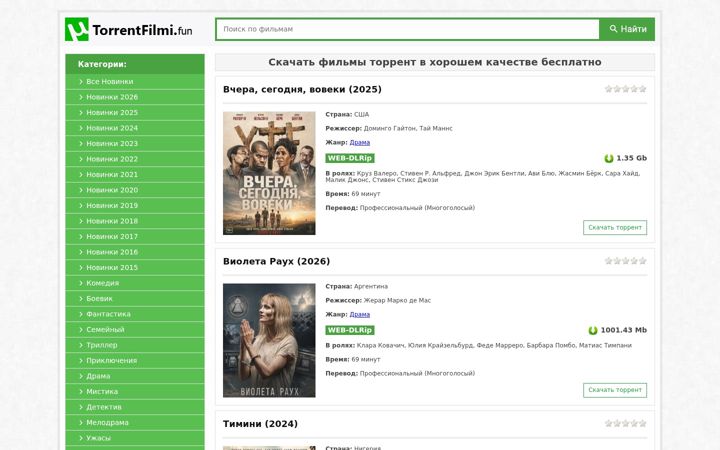Rate Вчера, сегодня, вовеки with stars
720x450 pixels.
coord(625,89)
